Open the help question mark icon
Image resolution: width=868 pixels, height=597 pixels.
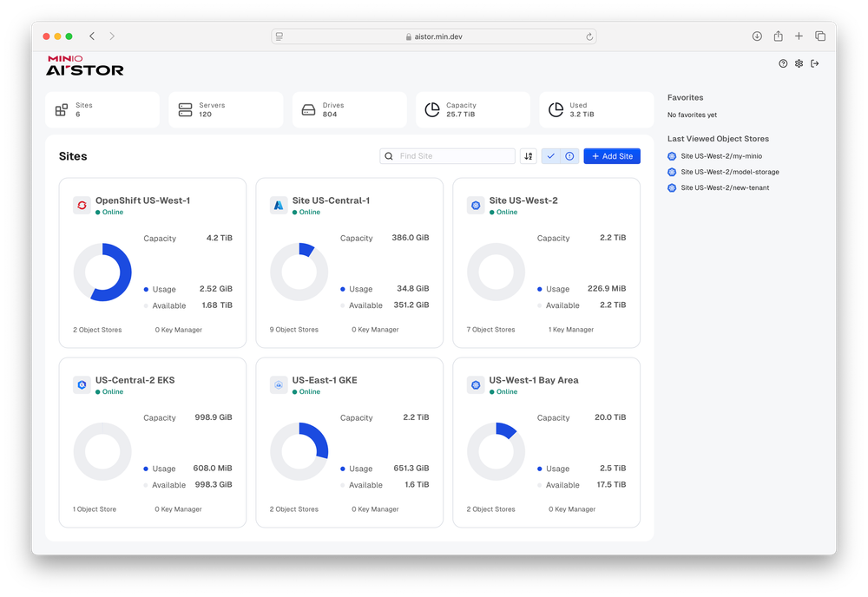783,63
